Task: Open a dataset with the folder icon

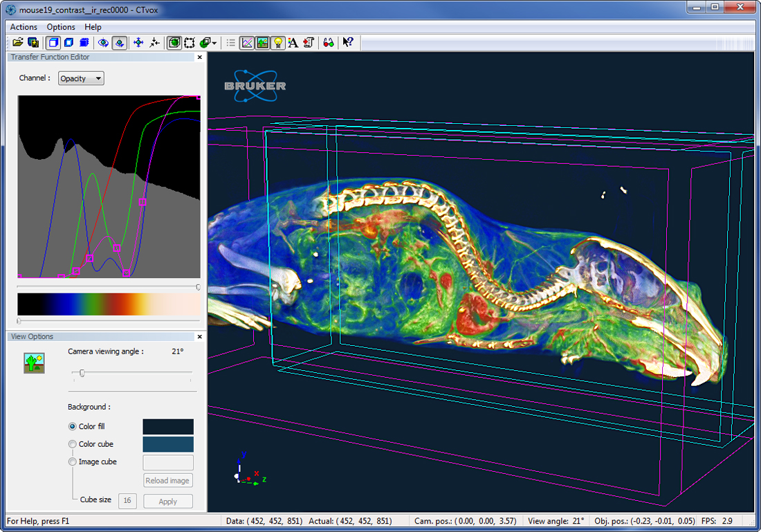Action: point(19,42)
